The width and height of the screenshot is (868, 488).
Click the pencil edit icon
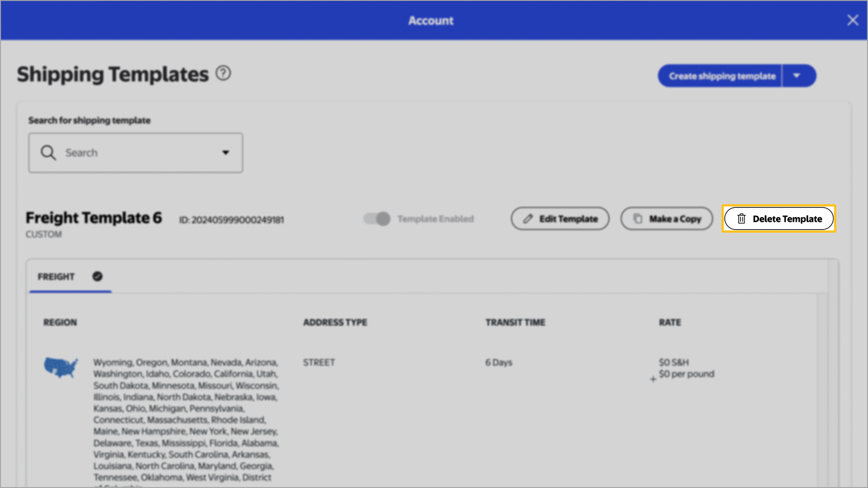(x=528, y=219)
